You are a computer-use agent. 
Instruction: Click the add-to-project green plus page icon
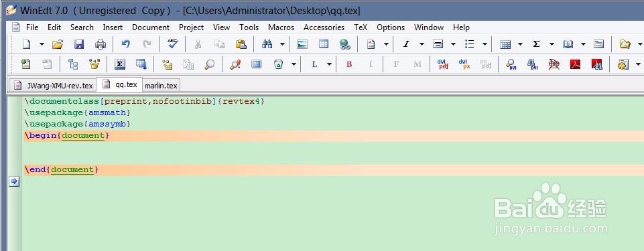[x=26, y=64]
